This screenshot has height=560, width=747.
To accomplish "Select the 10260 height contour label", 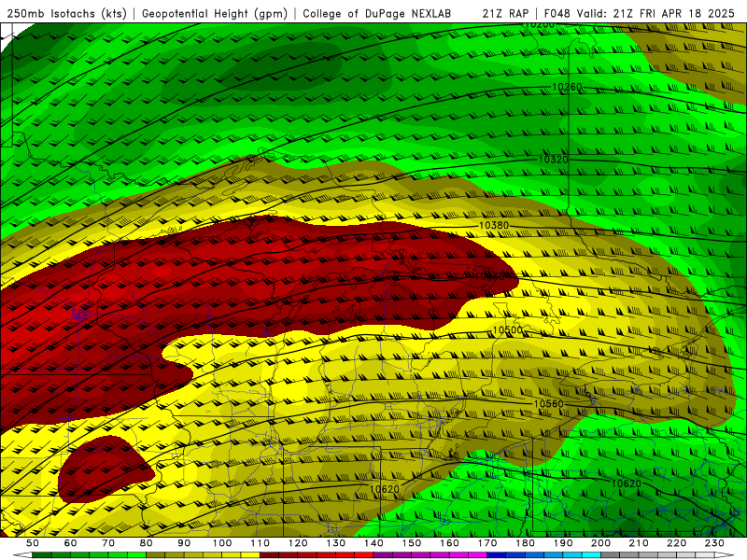I will coord(567,87).
